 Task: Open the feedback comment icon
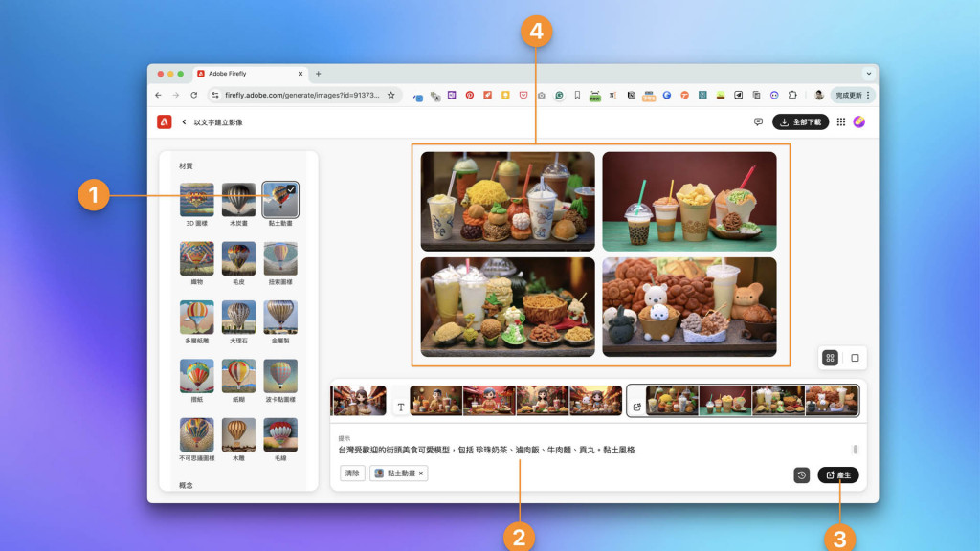[758, 121]
